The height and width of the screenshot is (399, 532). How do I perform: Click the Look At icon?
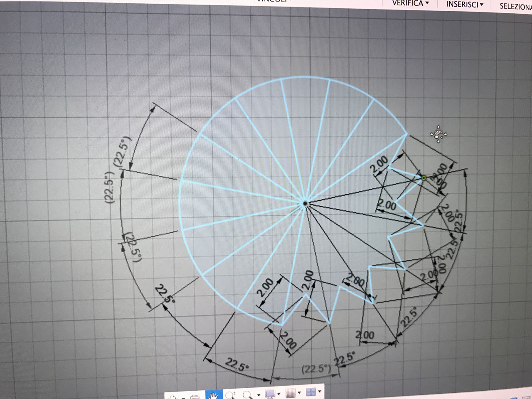click(195, 397)
